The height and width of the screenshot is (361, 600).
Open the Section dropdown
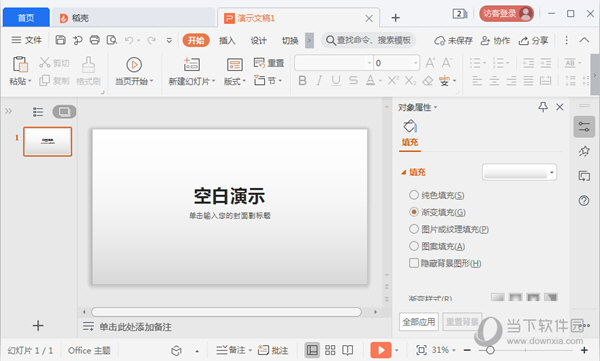click(x=268, y=80)
